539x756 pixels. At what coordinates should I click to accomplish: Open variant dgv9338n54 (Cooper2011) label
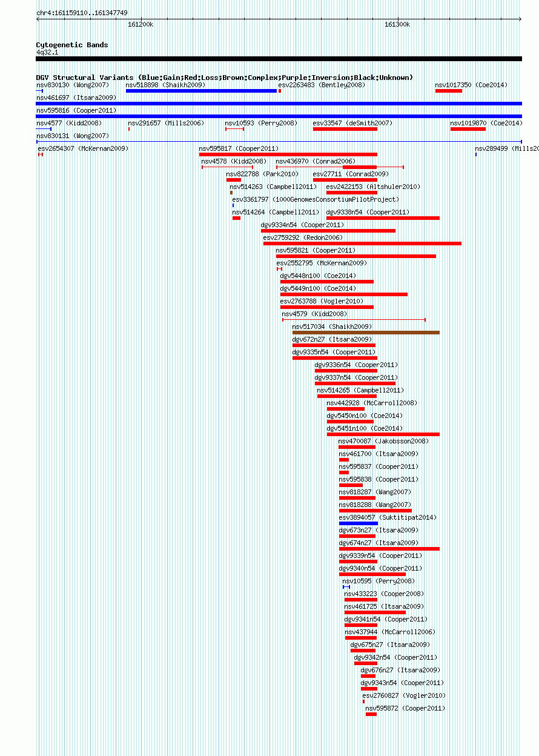[368, 212]
